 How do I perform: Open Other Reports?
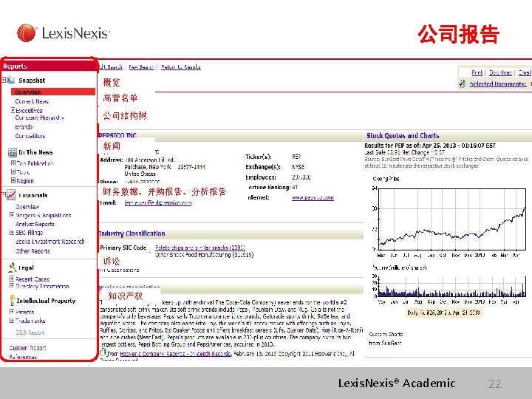33,251
